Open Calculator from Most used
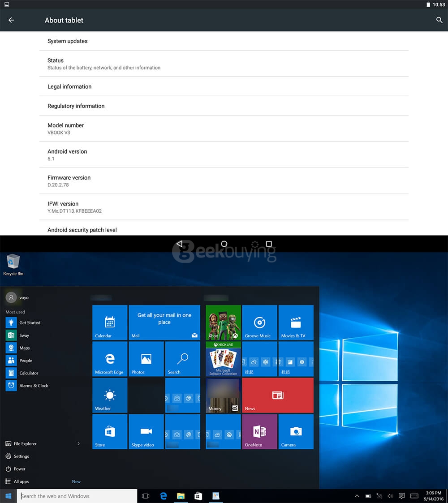 point(22,373)
